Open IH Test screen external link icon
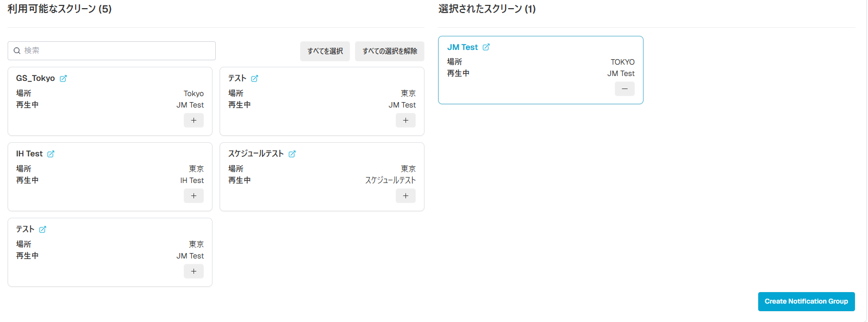The height and width of the screenshot is (322, 868). [51, 154]
